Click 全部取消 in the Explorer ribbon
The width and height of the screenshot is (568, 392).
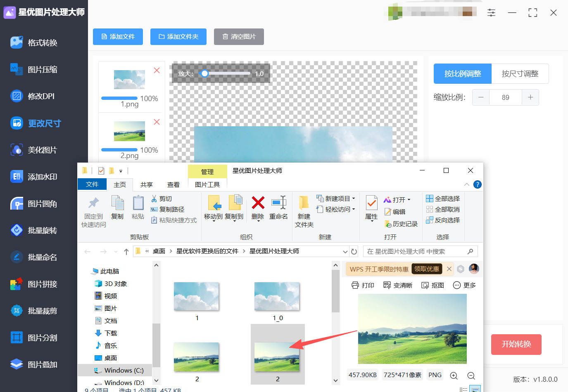pyautogui.click(x=443, y=209)
